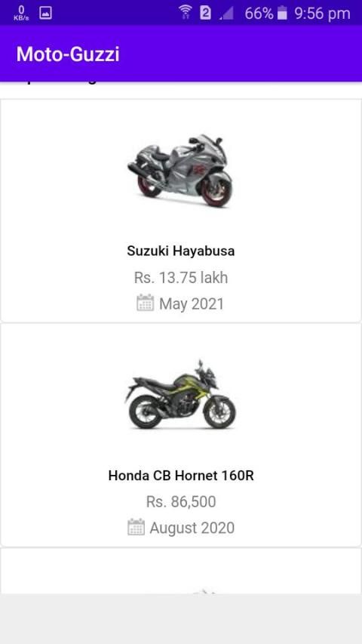Open the Suzuki Hayabusa title
Screen dimensions: 362x644
coord(180,251)
